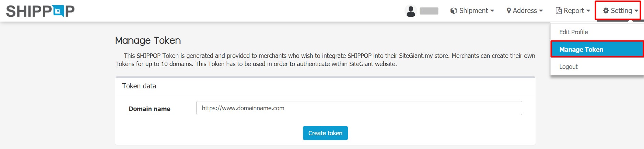This screenshot has width=644, height=149.
Task: Click the user avatar icon
Action: click(x=411, y=11)
